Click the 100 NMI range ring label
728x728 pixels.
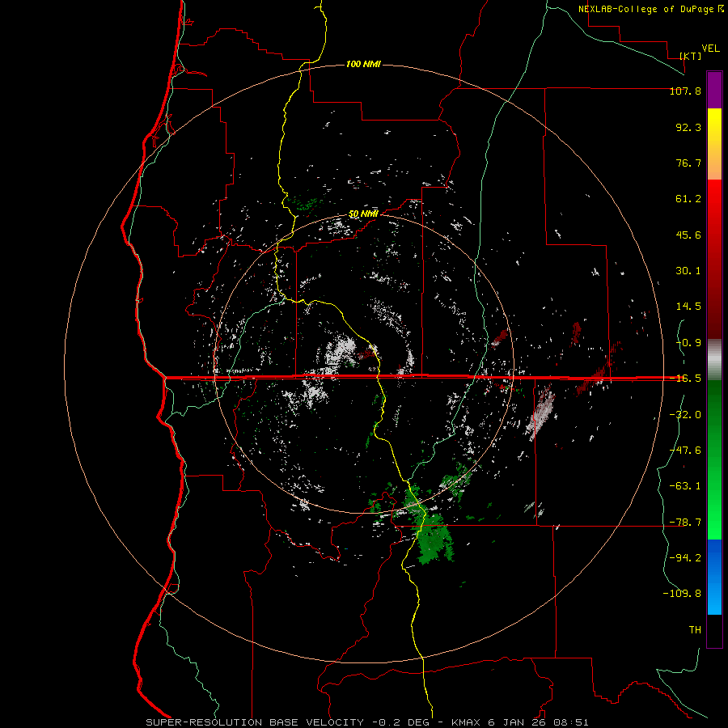pos(363,64)
